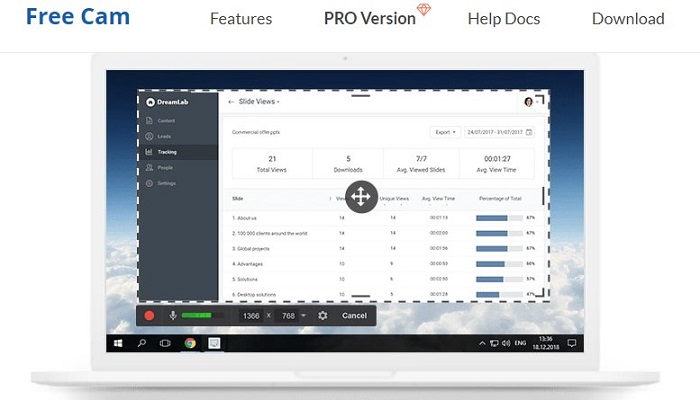Open the Export dropdown button
Image resolution: width=700 pixels, height=400 pixels.
pyautogui.click(x=445, y=132)
